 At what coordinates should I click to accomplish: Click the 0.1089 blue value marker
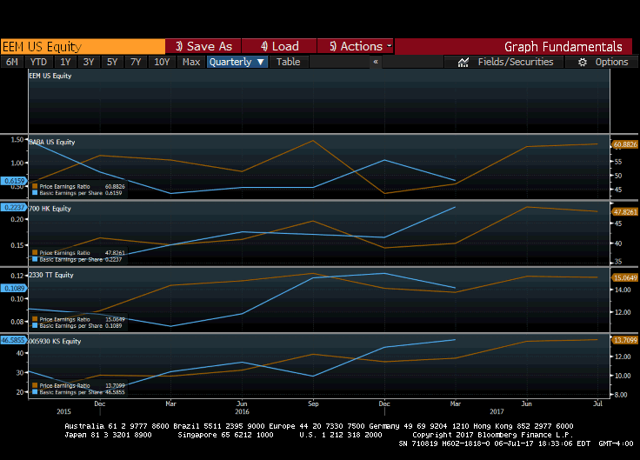click(x=14, y=288)
